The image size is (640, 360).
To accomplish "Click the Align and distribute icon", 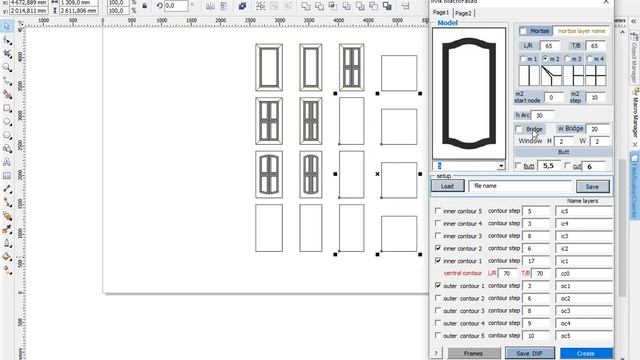I will click(x=405, y=6).
